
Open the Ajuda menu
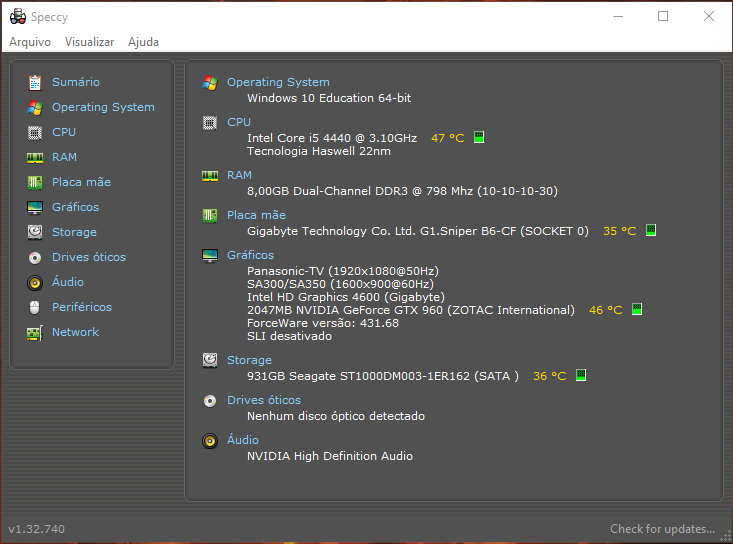tap(144, 42)
